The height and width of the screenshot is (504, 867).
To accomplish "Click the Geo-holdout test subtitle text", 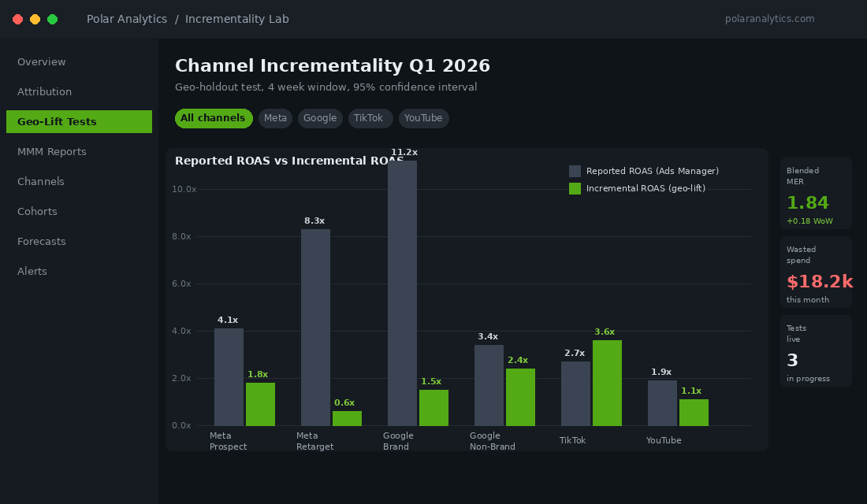I will (326, 87).
